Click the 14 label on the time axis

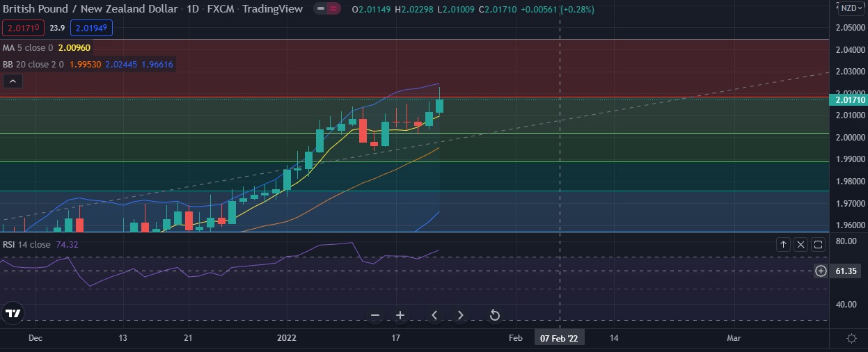coord(614,337)
